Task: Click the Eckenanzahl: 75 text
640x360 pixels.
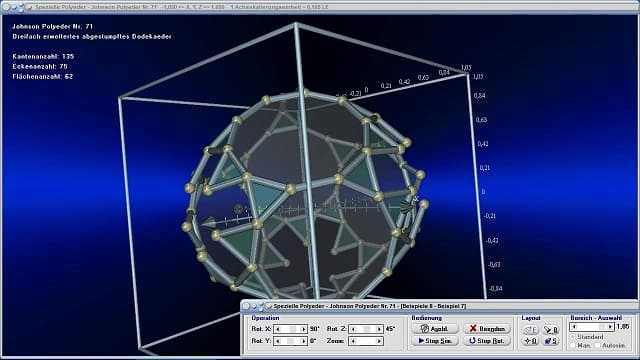Action: point(40,66)
